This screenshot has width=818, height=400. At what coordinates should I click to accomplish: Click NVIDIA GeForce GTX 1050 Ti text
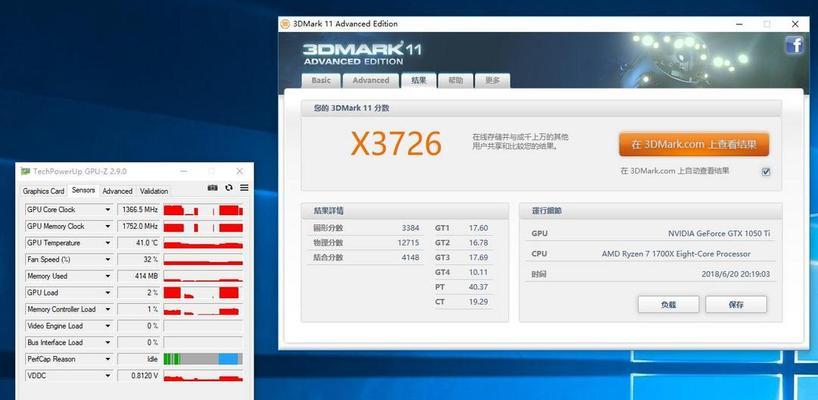(x=719, y=233)
